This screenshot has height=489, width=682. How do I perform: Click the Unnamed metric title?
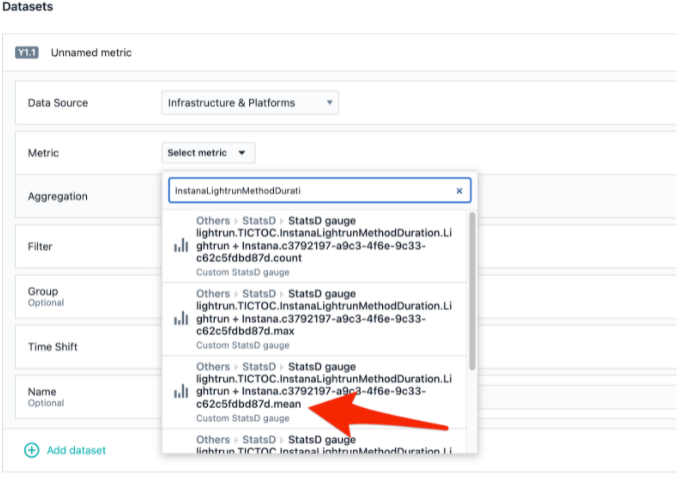91,52
